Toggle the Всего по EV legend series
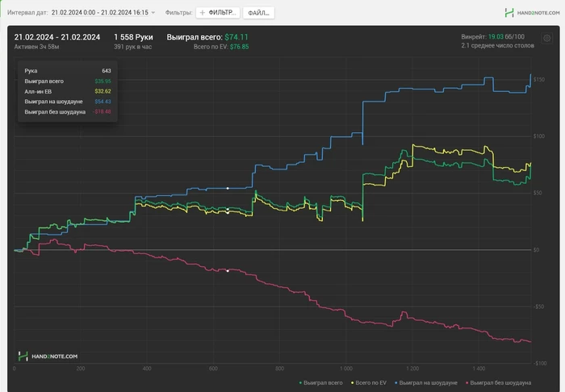Viewport: 565px width, 392px height. [369, 382]
